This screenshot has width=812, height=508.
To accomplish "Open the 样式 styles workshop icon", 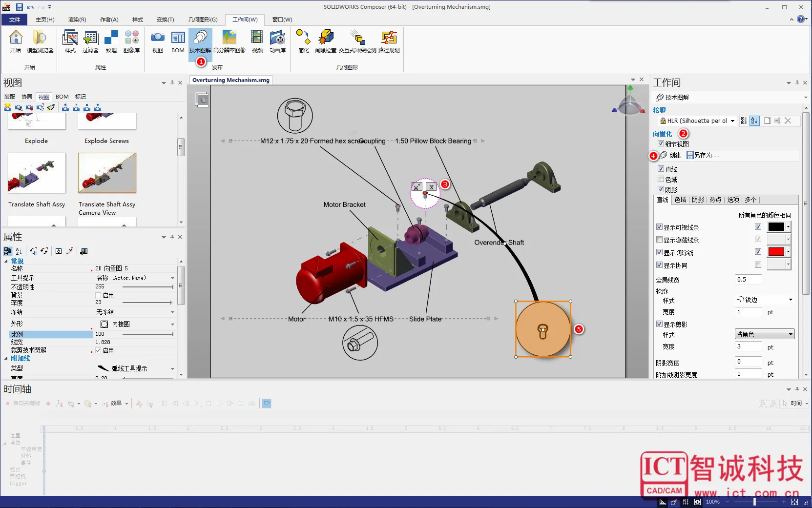I will tap(70, 41).
